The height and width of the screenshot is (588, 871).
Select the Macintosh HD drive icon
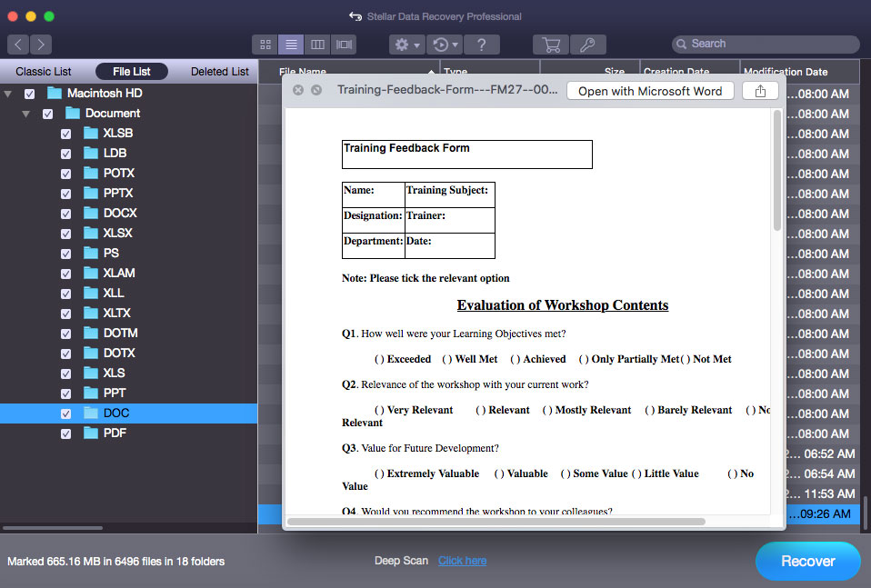pos(55,93)
